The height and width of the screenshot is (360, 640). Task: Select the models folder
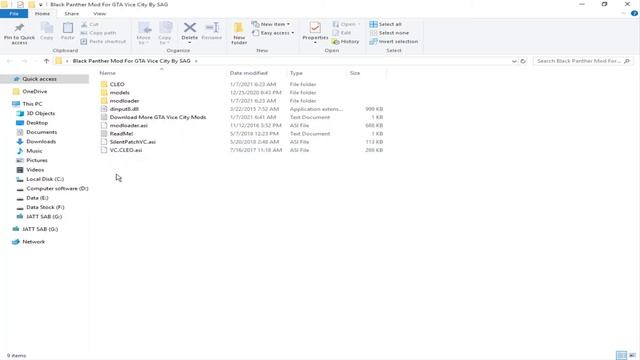(120, 93)
